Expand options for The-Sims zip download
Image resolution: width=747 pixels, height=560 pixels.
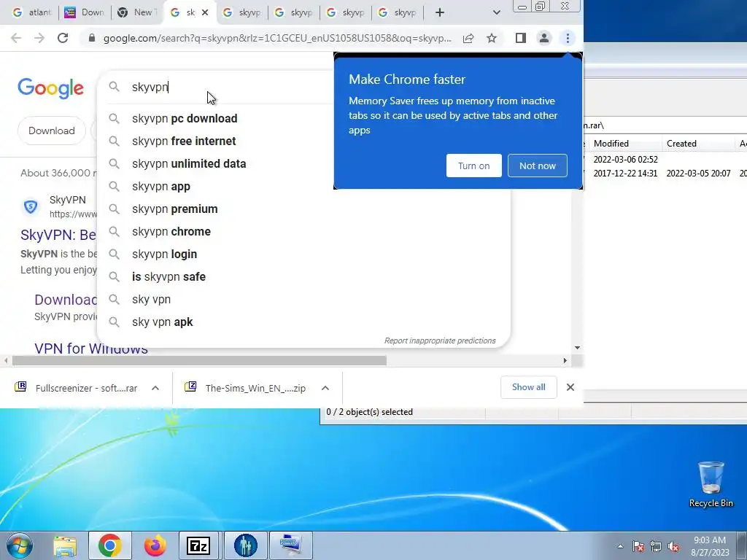point(325,388)
